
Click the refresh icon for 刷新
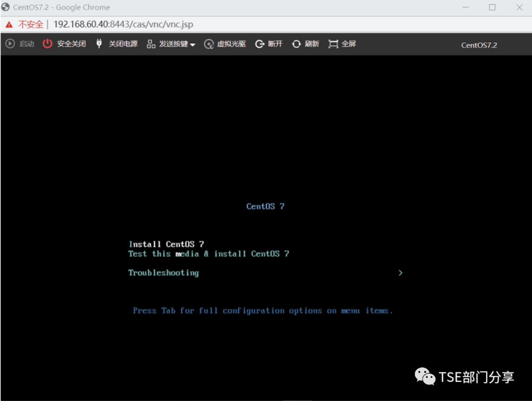[x=297, y=44]
